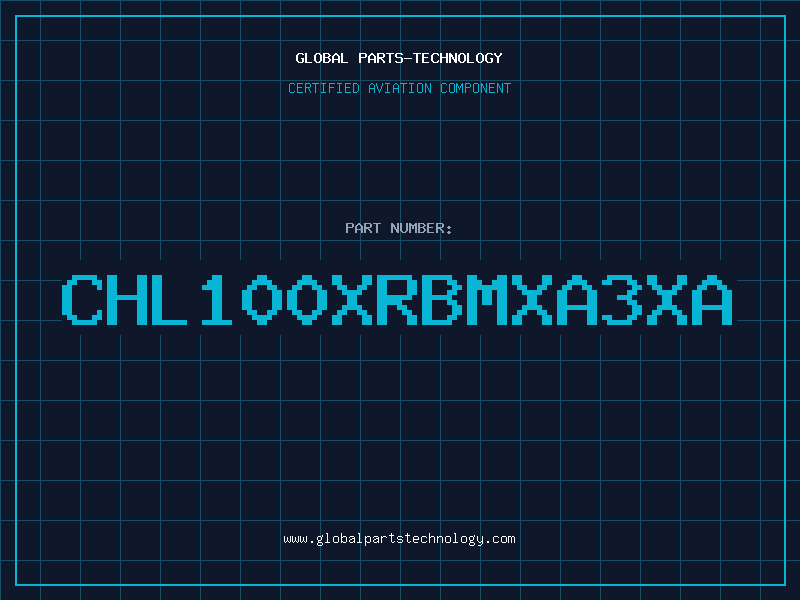Select the final letter A of part number
Image resolution: width=800 pixels, height=600 pixels.
coord(712,299)
